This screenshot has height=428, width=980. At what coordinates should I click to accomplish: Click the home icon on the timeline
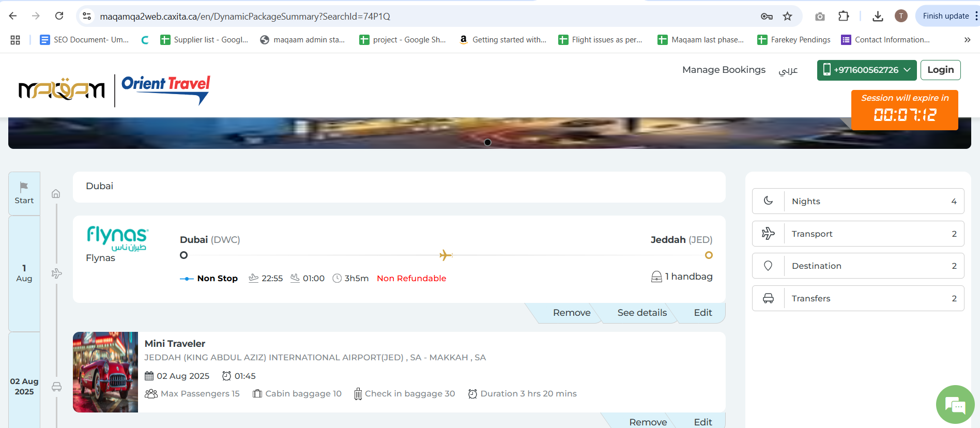click(x=56, y=194)
